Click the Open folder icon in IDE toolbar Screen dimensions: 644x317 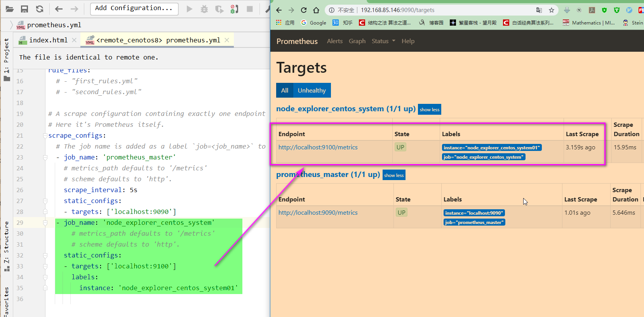[10, 9]
